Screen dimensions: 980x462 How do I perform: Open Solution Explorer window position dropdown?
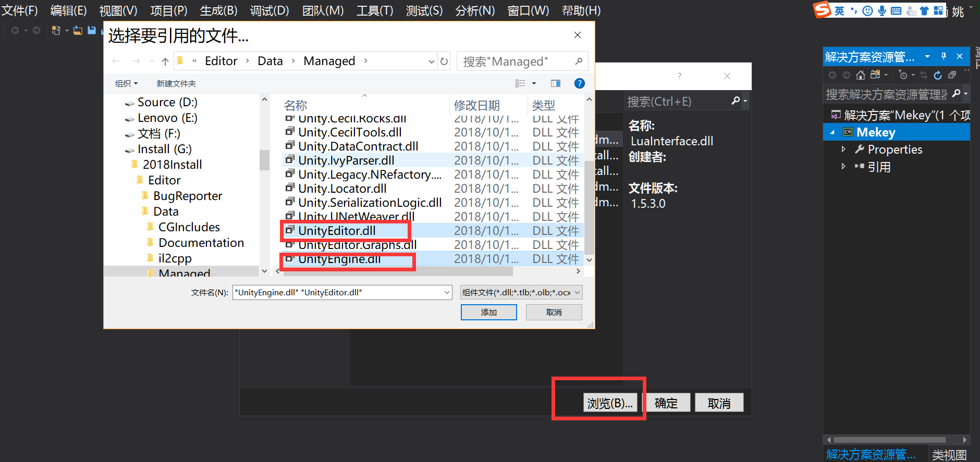[x=927, y=56]
